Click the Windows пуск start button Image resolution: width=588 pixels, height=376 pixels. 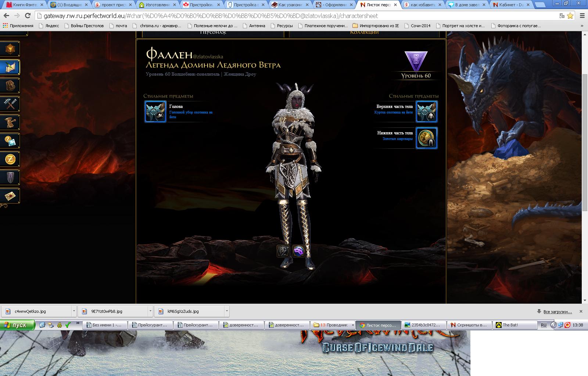pyautogui.click(x=18, y=325)
